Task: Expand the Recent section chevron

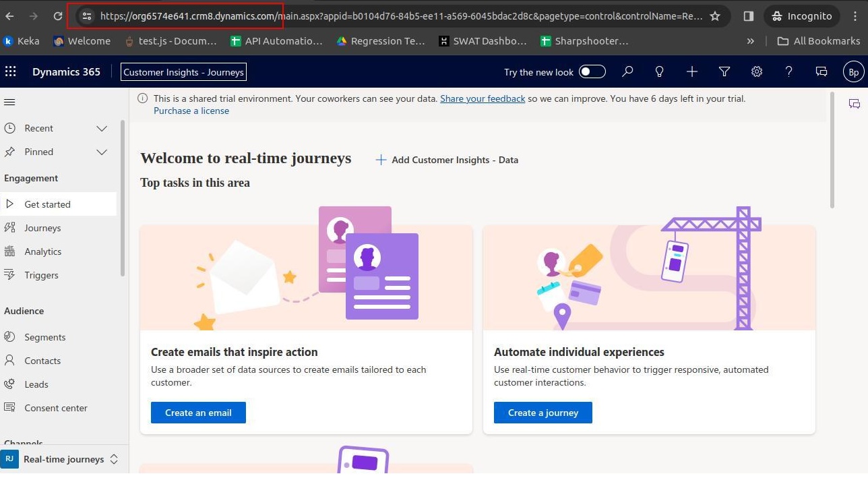Action: pyautogui.click(x=102, y=128)
